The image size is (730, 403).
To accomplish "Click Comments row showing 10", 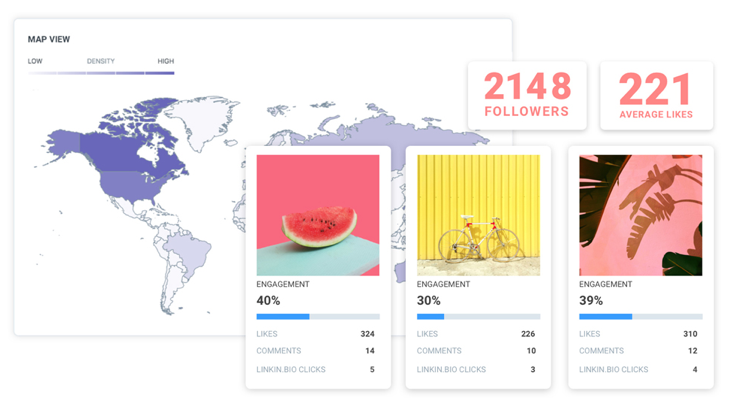I will click(x=476, y=350).
